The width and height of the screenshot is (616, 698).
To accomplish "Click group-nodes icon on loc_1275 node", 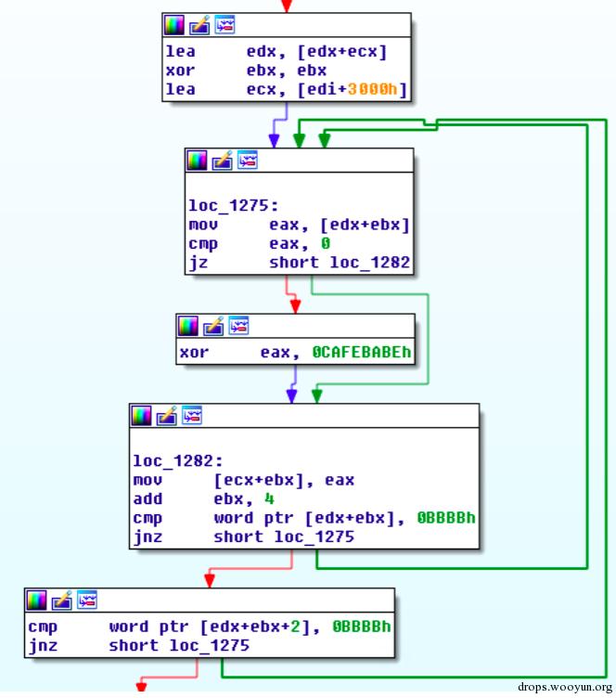I will click(x=248, y=161).
